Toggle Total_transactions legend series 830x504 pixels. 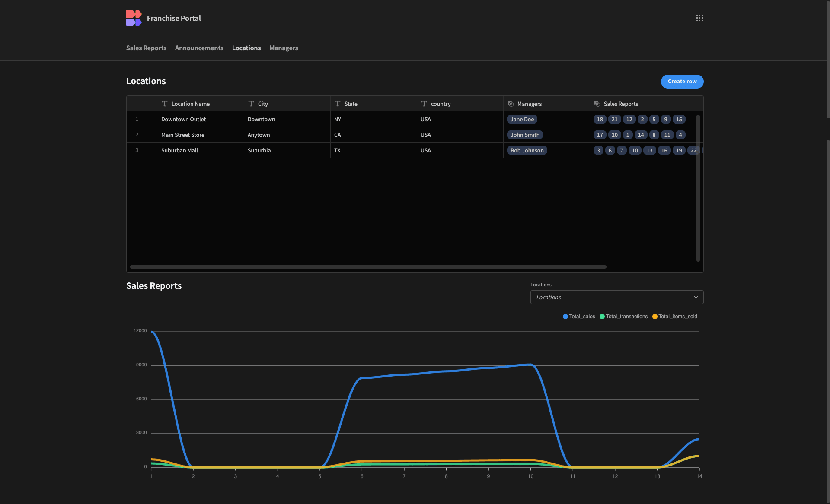(x=623, y=317)
